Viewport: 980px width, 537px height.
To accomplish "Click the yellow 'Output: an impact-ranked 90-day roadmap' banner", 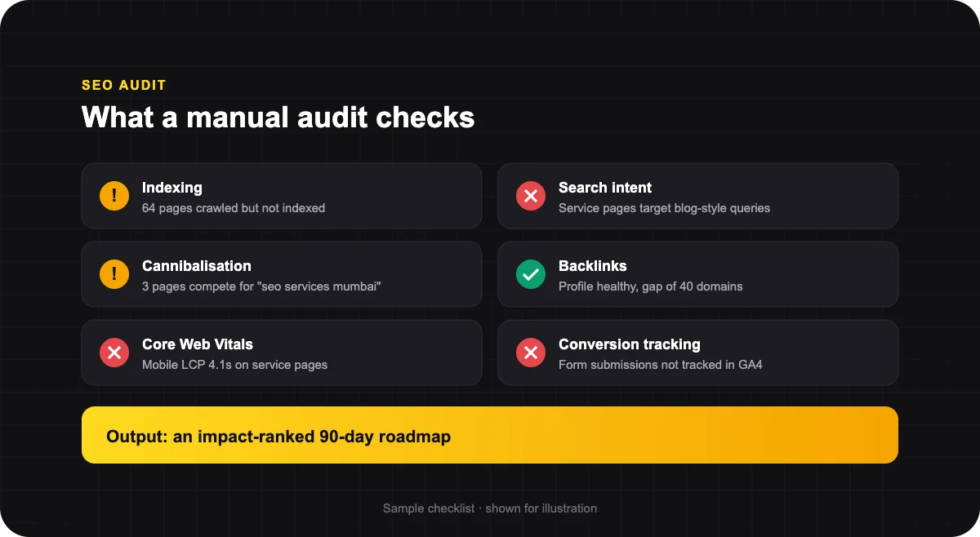I will click(490, 435).
